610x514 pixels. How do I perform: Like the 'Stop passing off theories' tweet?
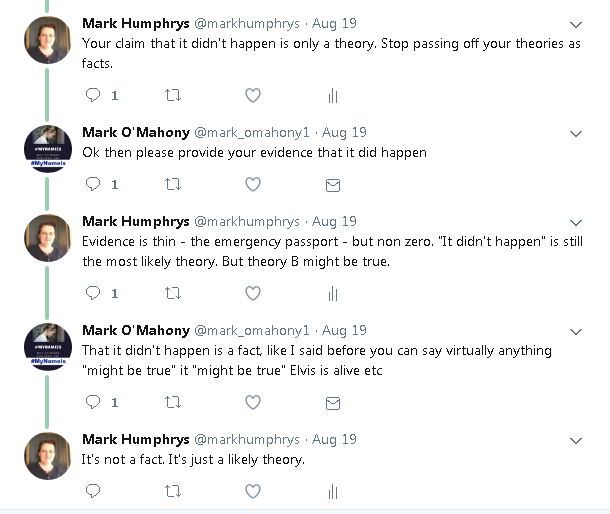(x=253, y=96)
